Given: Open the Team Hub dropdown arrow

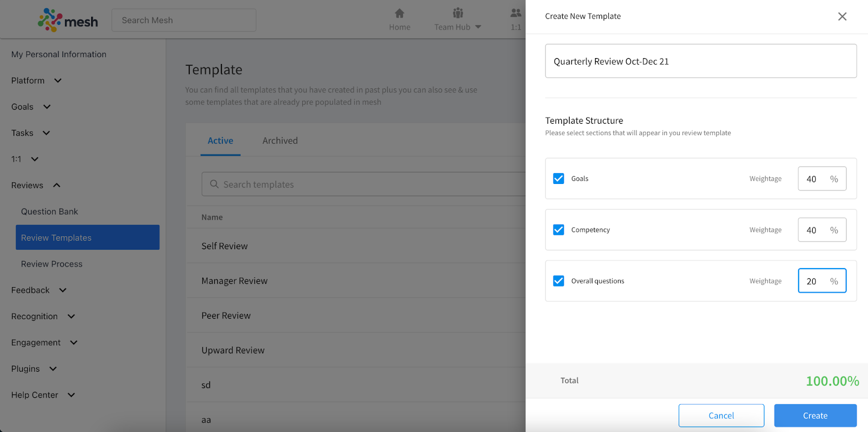Looking at the screenshot, I should tap(478, 27).
